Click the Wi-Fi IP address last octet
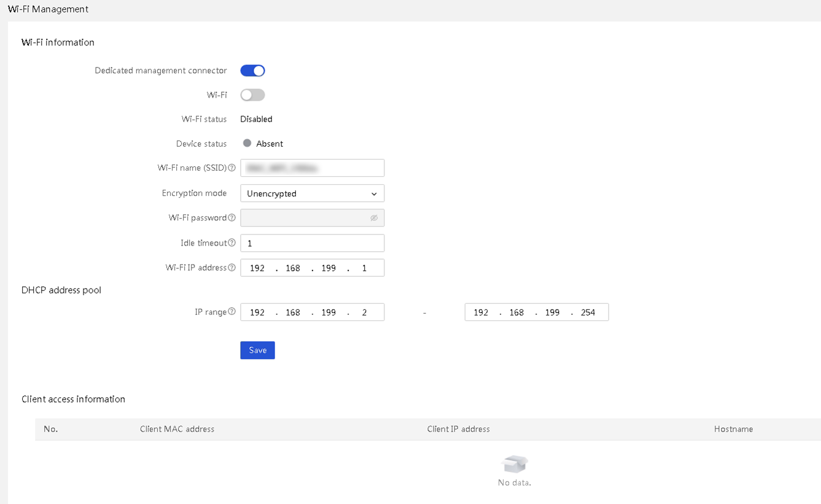821x504 pixels. point(364,268)
